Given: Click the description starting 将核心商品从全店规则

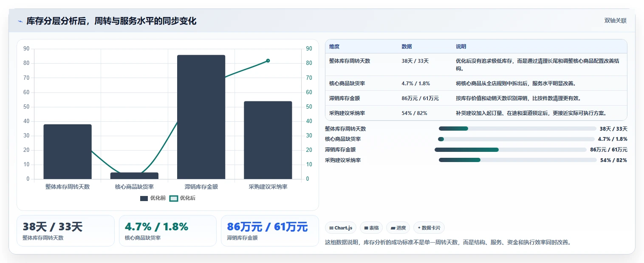Looking at the screenshot, I should [516, 84].
